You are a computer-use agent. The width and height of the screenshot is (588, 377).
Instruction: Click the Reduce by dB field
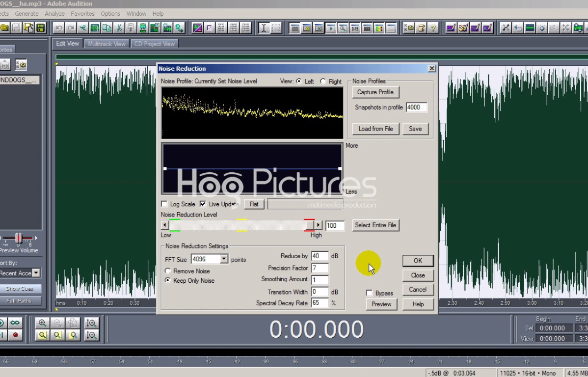(320, 256)
